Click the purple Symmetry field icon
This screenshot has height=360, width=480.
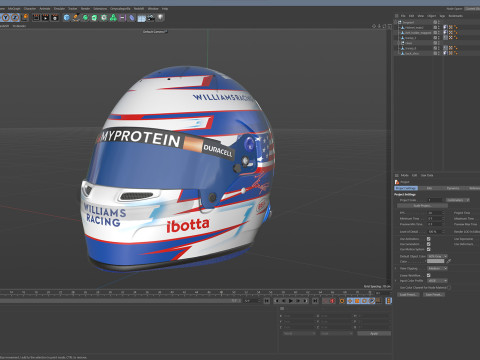(x=123, y=17)
